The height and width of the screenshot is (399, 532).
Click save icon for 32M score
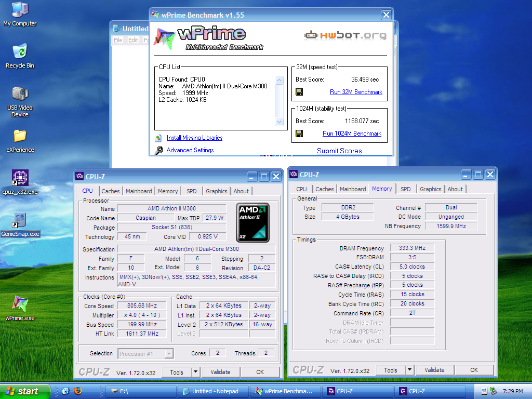pos(299,92)
